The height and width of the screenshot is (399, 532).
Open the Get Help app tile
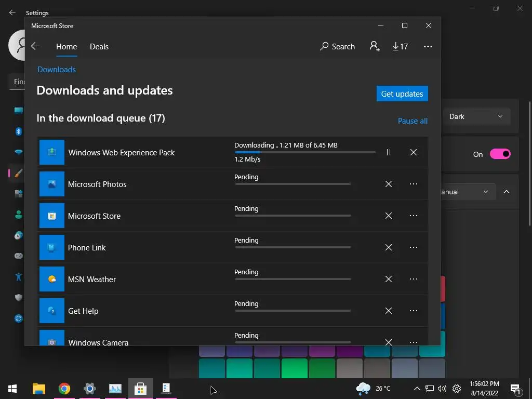coord(52,311)
